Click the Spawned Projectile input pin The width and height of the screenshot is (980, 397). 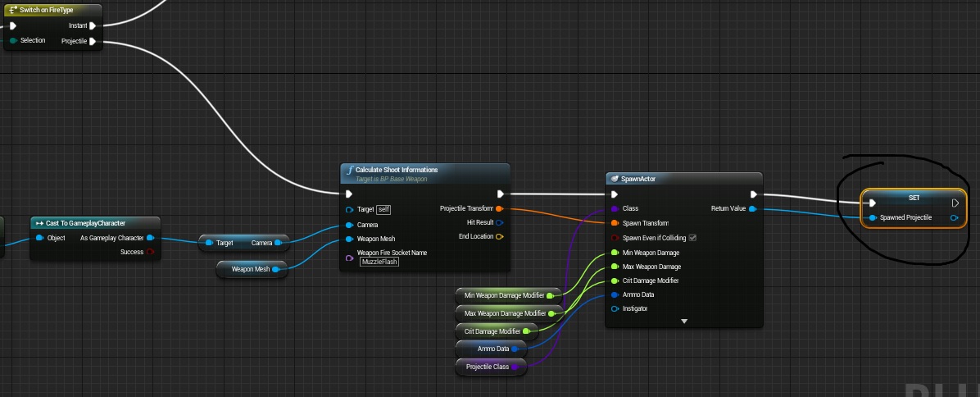873,217
